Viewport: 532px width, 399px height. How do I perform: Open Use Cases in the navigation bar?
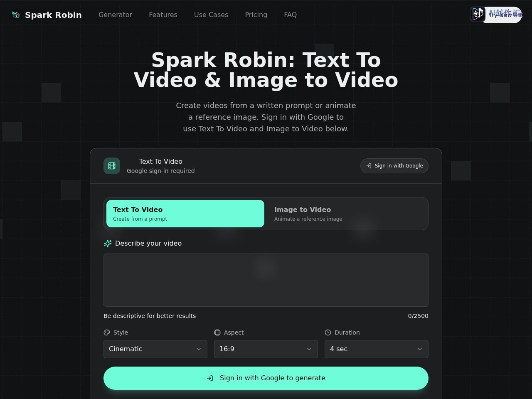pos(211,15)
